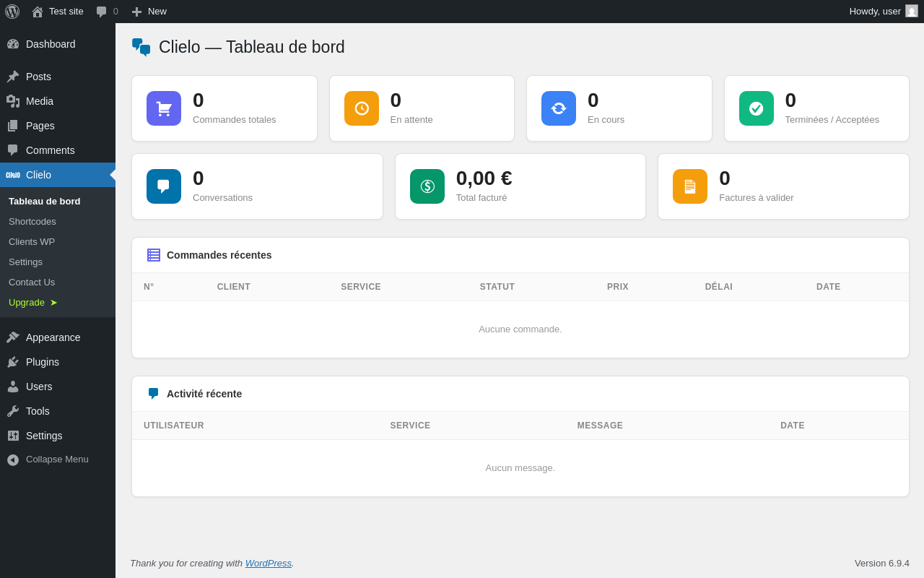Click the Dashboard gauge icon
Image resolution: width=924 pixels, height=578 pixels.
tap(13, 44)
